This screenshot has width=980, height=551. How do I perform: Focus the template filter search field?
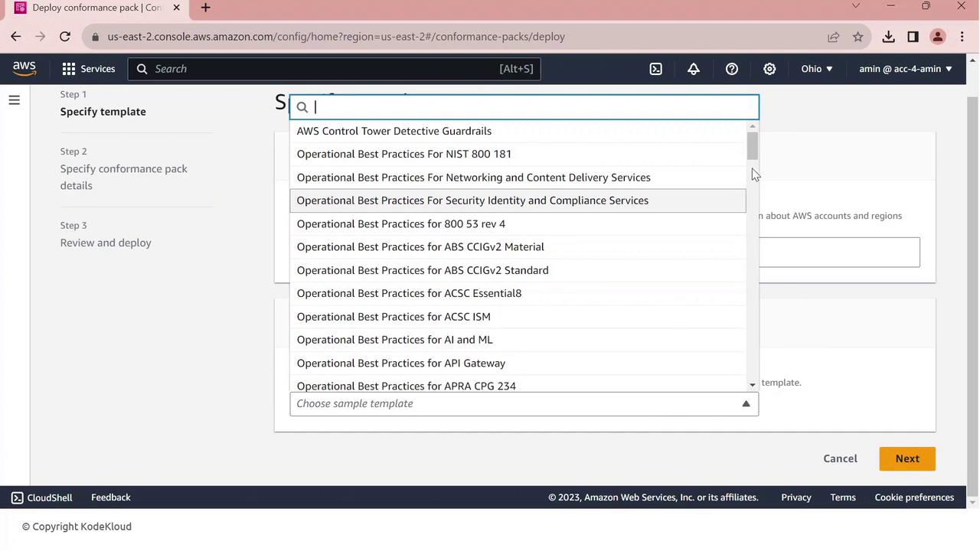click(x=524, y=107)
